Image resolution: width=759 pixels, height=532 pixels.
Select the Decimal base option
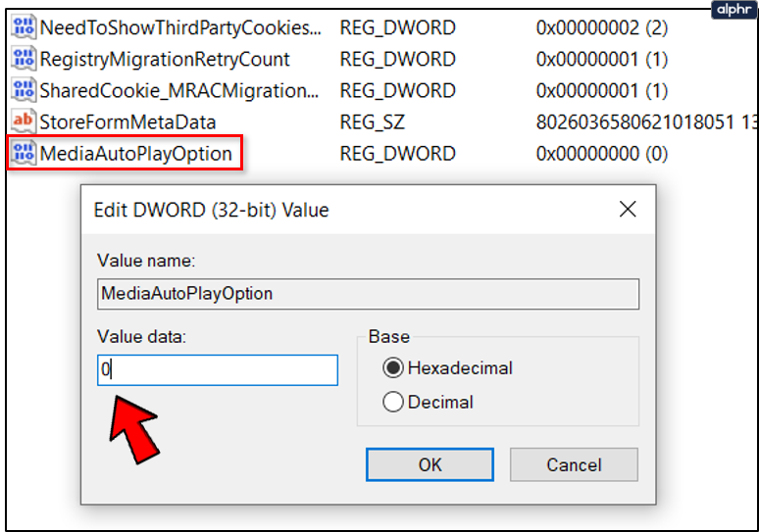point(394,402)
